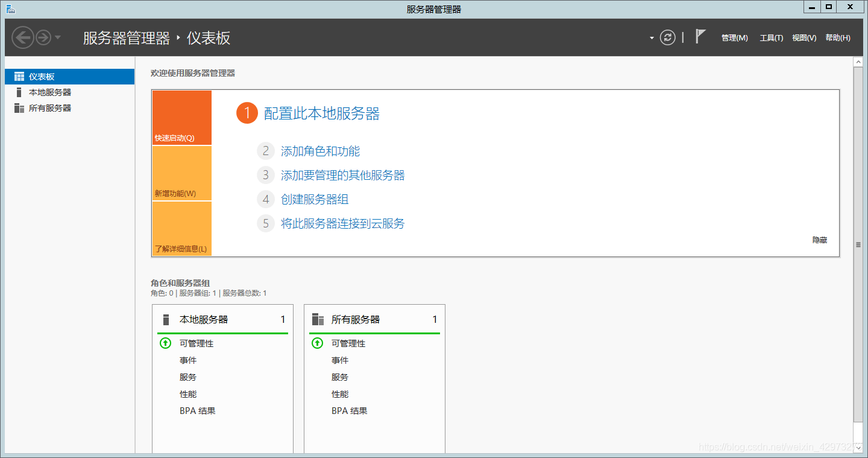The width and height of the screenshot is (868, 458).
Task: Select 本地服务器 in the sidebar
Action: coord(69,92)
